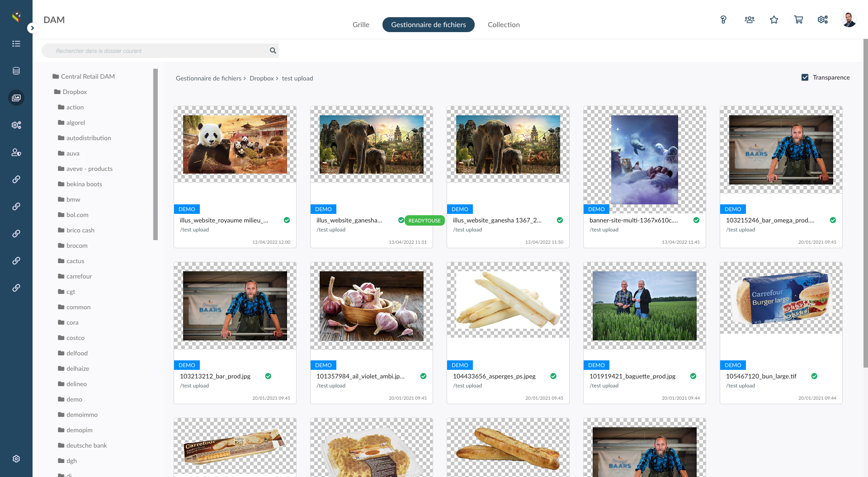
Task: Click the READYTOUSE status badge
Action: point(425,221)
